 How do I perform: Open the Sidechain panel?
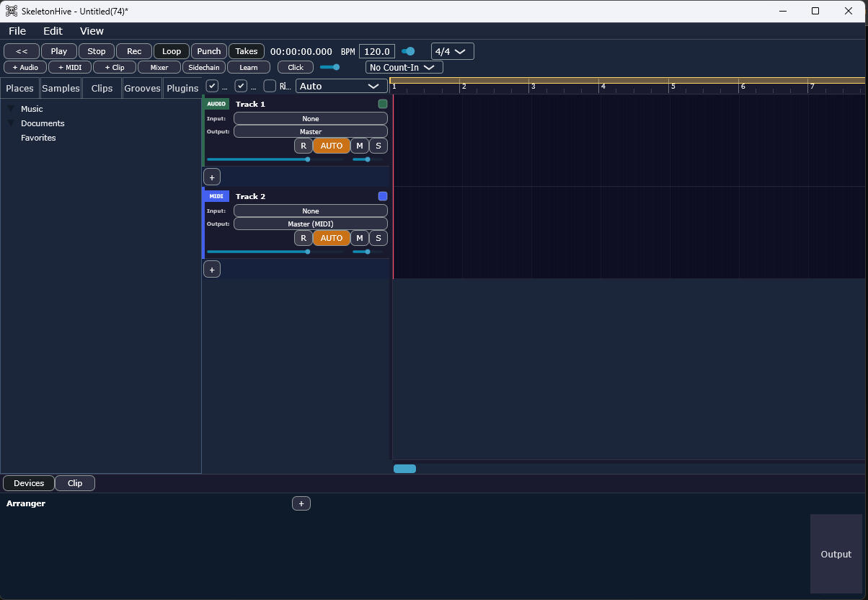[204, 67]
